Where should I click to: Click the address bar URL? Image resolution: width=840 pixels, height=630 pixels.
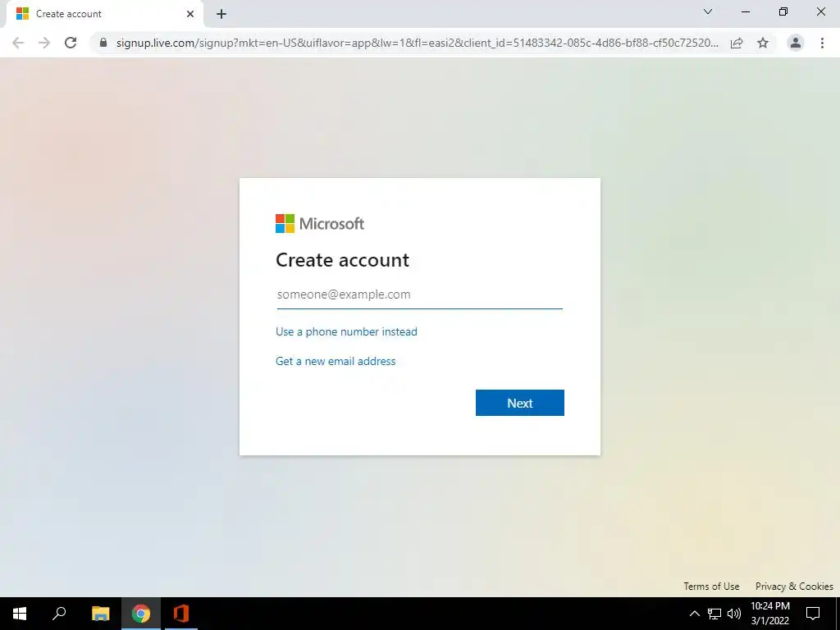tap(418, 43)
